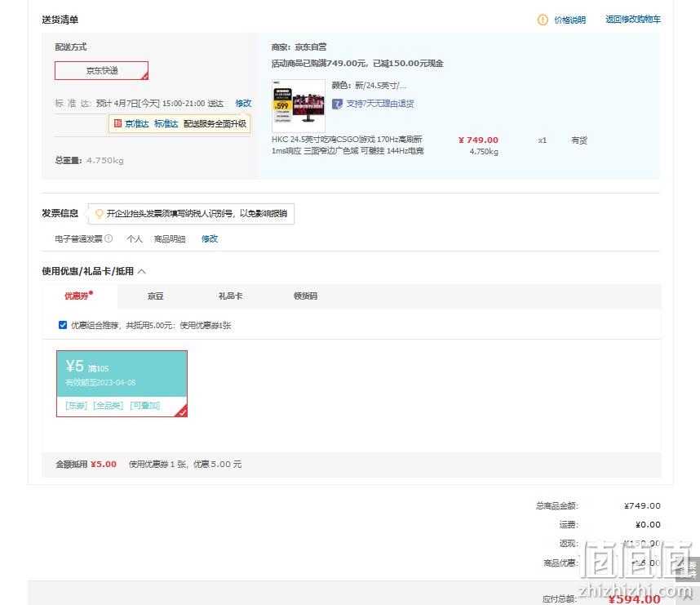Click 配送服务全面升级 notice text
This screenshot has width=700, height=605.
pyautogui.click(x=215, y=124)
